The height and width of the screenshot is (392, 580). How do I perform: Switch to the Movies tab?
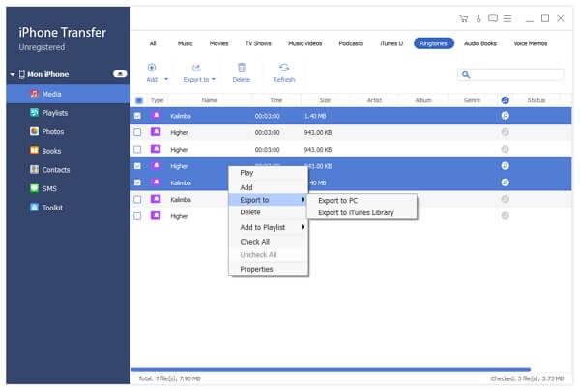tap(219, 43)
